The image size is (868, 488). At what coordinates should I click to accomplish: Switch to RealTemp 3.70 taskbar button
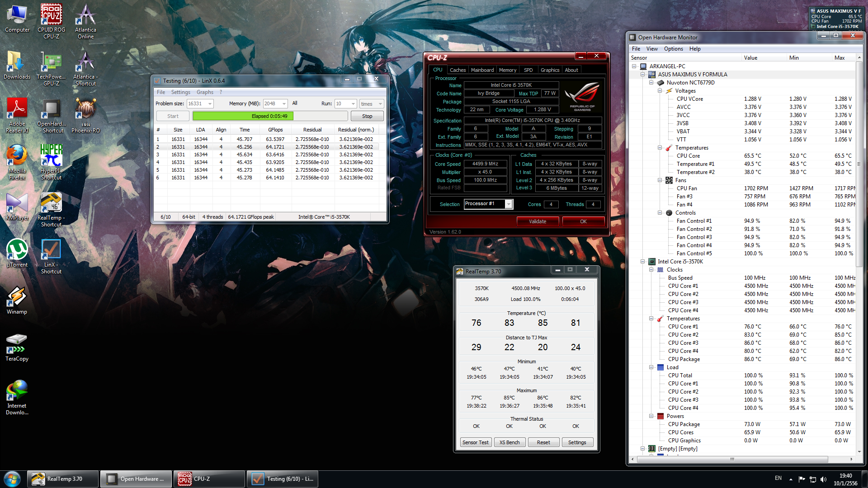[x=63, y=479]
